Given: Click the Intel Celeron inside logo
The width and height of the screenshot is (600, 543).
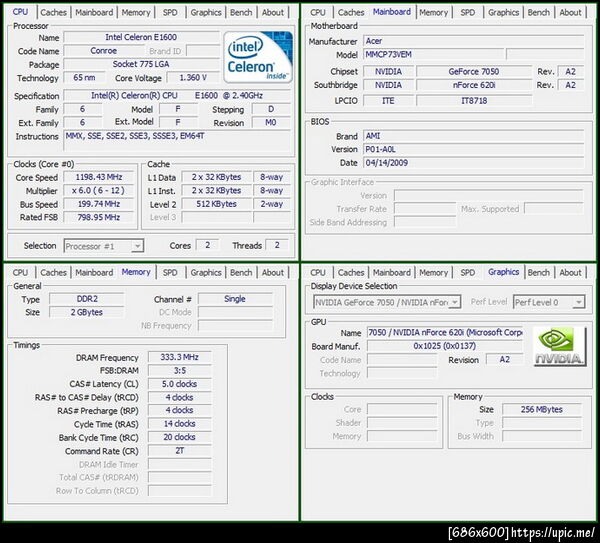Looking at the screenshot, I should 258,57.
